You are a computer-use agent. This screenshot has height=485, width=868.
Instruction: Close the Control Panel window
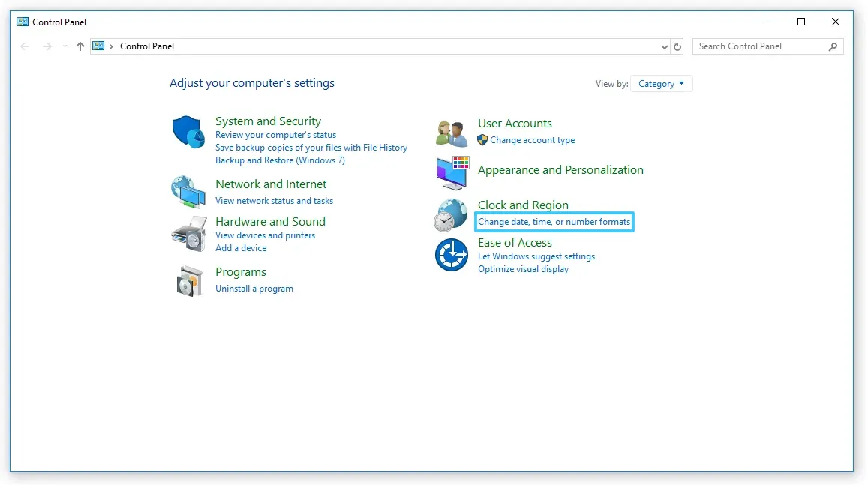pos(835,22)
